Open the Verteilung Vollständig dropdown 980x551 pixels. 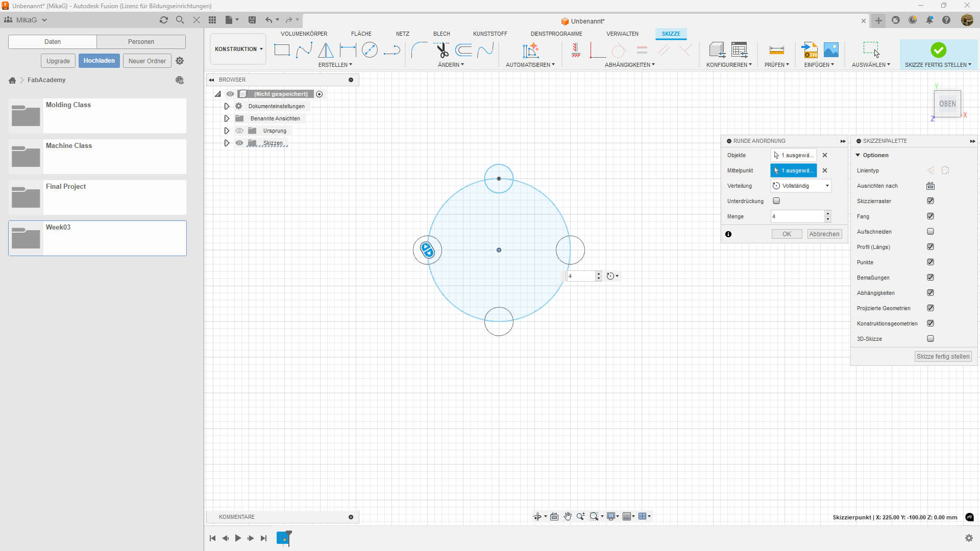(801, 186)
